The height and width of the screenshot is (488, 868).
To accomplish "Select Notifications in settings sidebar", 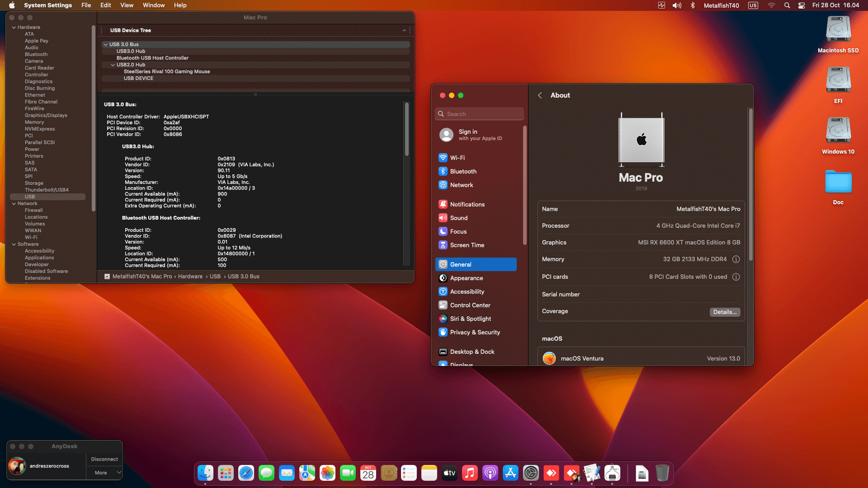I will (x=467, y=204).
